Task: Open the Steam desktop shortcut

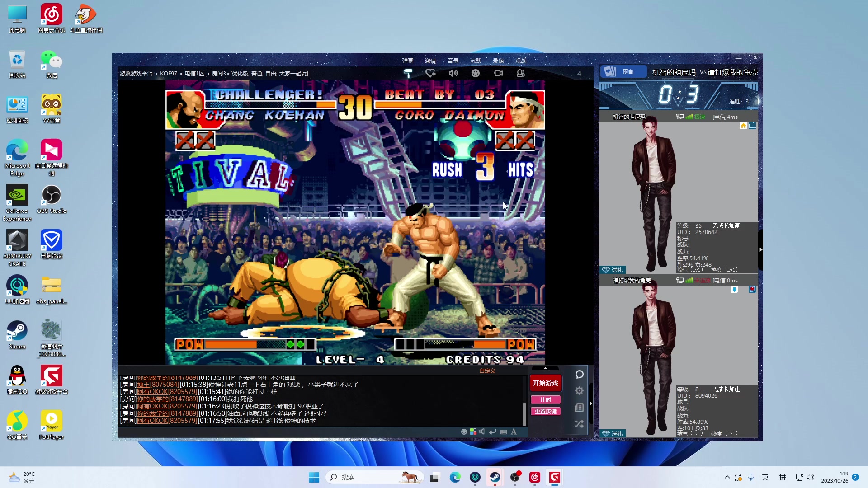Action: click(17, 335)
